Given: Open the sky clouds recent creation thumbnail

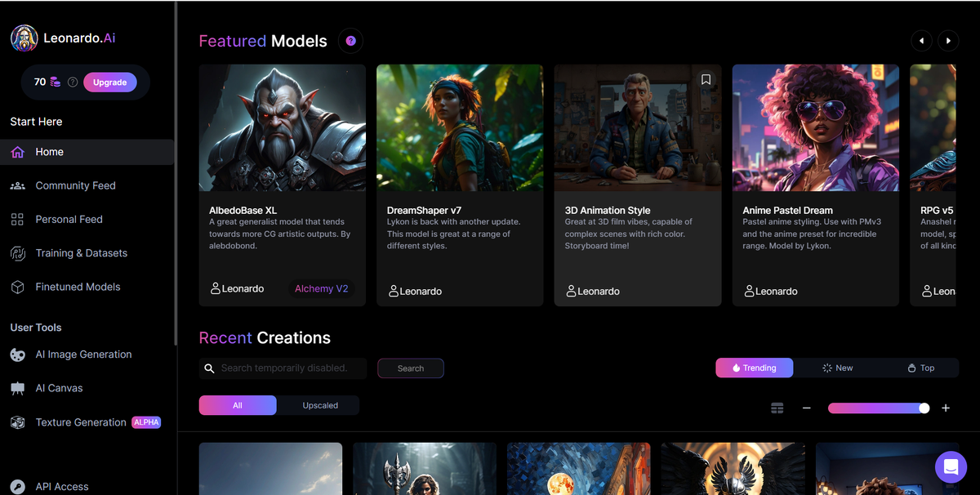Looking at the screenshot, I should pyautogui.click(x=270, y=469).
